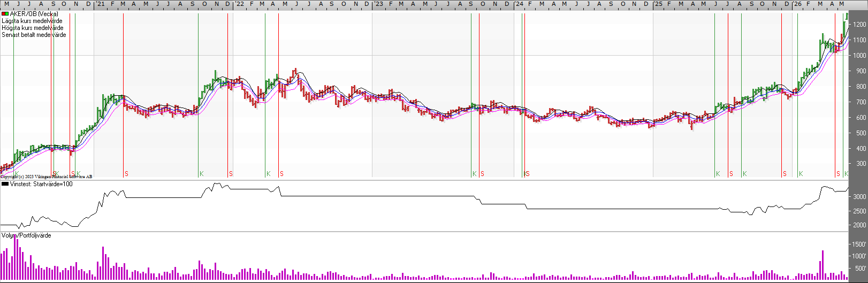
Task: Click the tallest volume bar in spring 2026
Action: point(823,265)
